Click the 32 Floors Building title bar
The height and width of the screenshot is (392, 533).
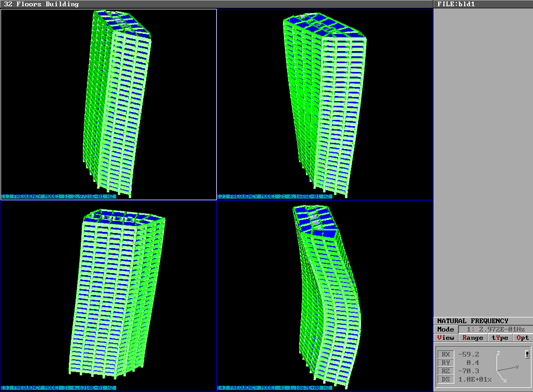42,4
